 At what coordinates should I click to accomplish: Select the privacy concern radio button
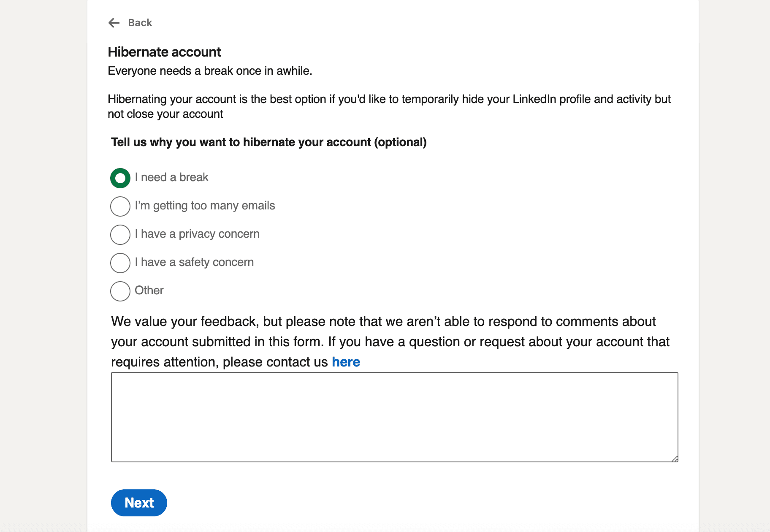pyautogui.click(x=120, y=235)
